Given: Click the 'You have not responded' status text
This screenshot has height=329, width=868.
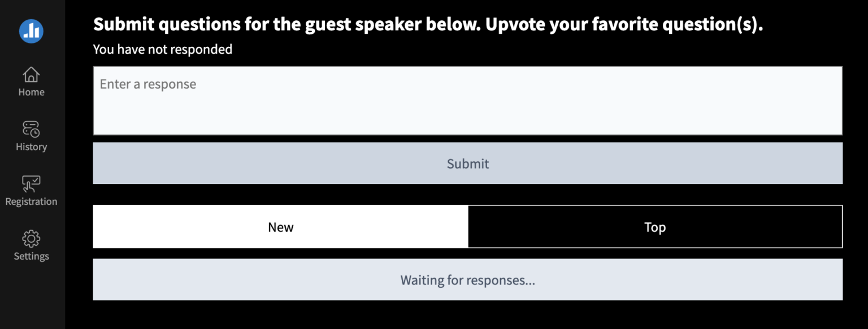Looking at the screenshot, I should tap(162, 50).
